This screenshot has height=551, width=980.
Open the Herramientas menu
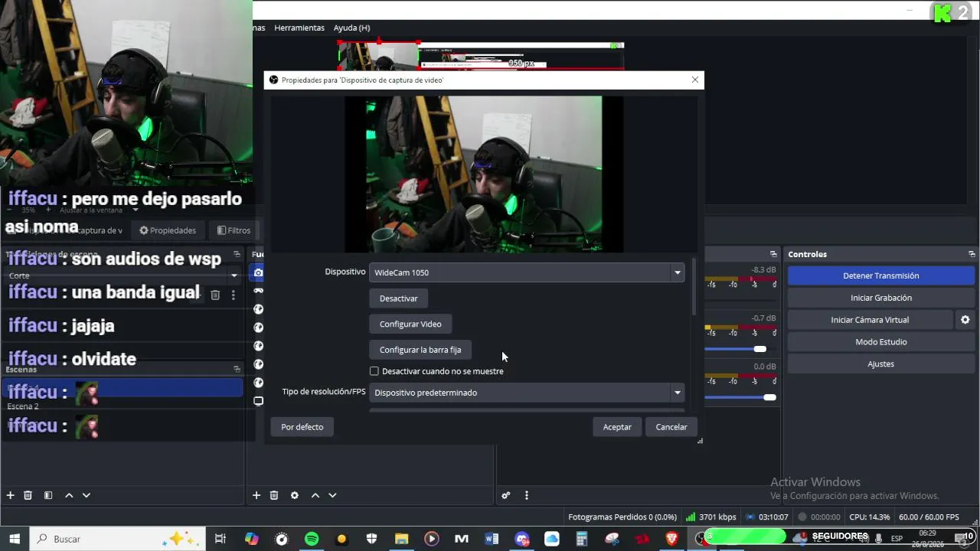299,28
